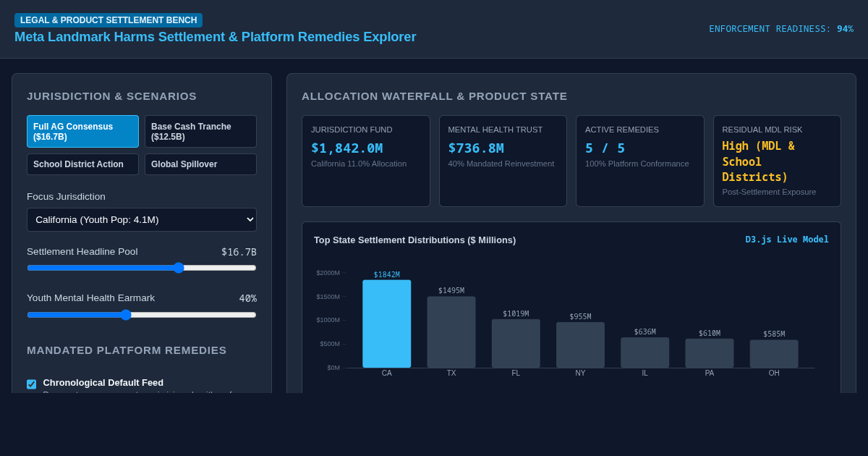This screenshot has height=456, width=868.
Task: Select Full AG Consensus ($16.7B) scenario
Action: (82, 132)
